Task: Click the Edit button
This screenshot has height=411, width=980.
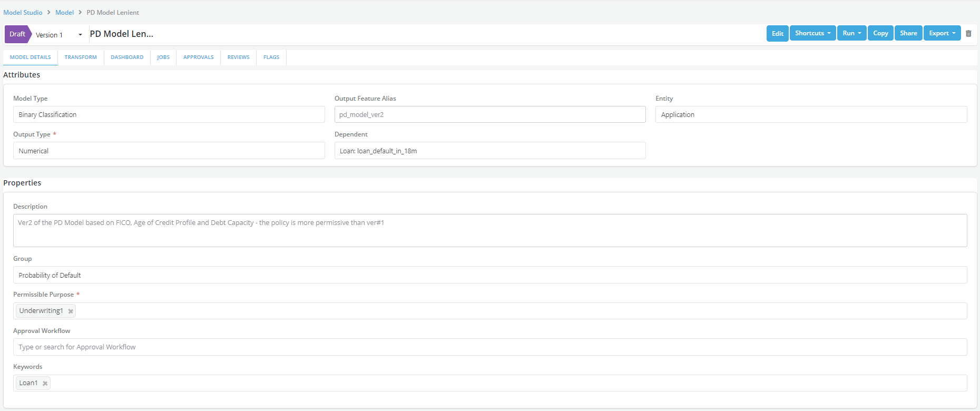Action: [777, 33]
